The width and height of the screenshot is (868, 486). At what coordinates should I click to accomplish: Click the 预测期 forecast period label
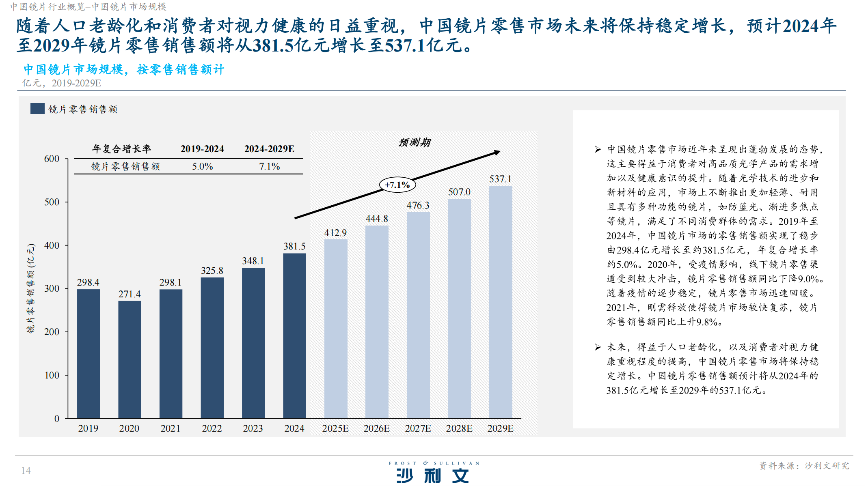coord(414,142)
